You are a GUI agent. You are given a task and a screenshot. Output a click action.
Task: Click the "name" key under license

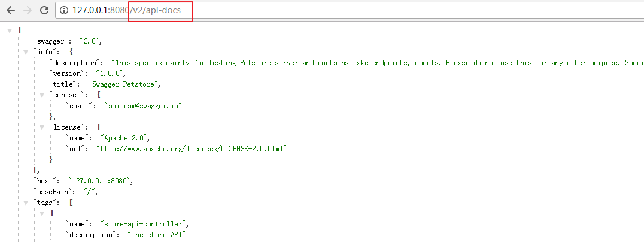point(78,138)
